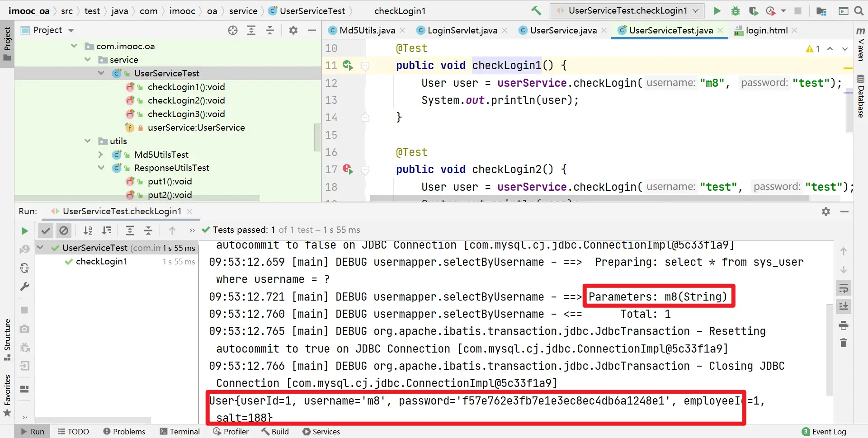Screen dimensions: 868x438
Task: Open the Problems tool window
Action: click(124, 432)
